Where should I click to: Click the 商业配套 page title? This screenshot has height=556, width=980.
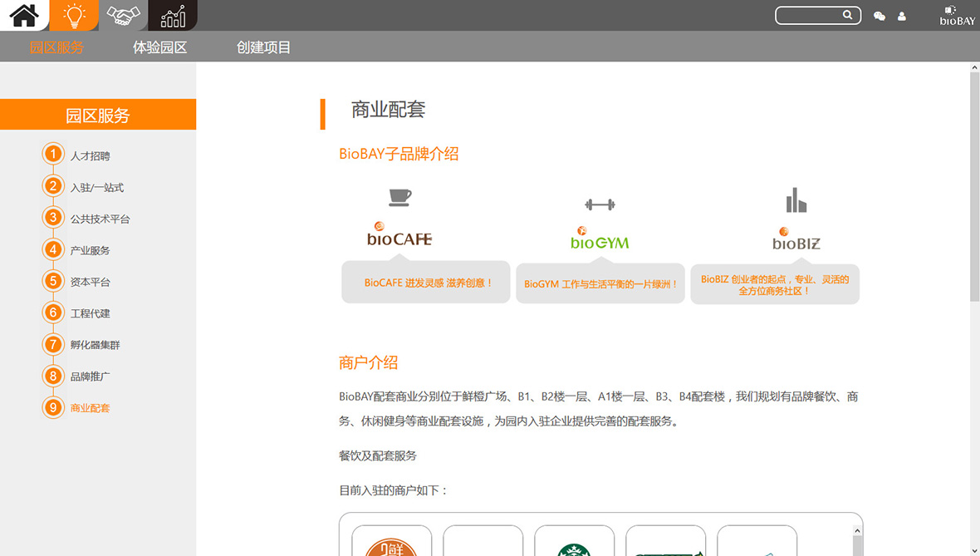coord(388,110)
